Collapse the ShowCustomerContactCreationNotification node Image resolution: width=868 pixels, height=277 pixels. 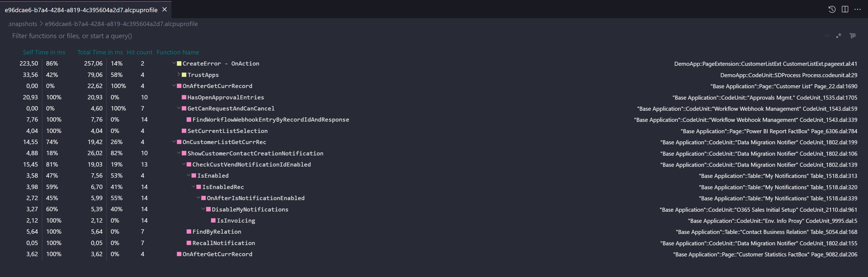point(179,153)
